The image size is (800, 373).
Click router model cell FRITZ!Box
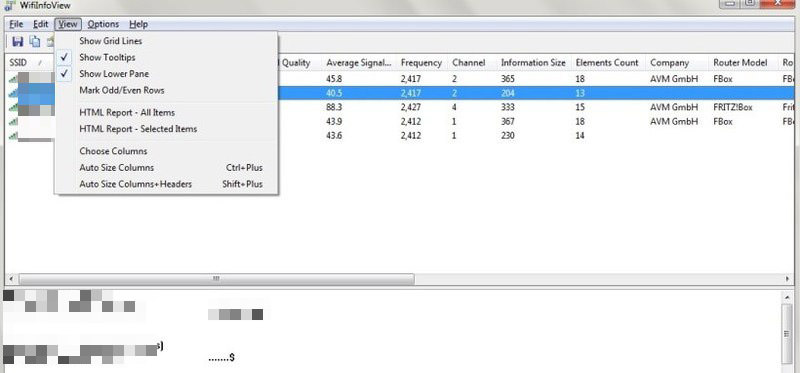733,108
